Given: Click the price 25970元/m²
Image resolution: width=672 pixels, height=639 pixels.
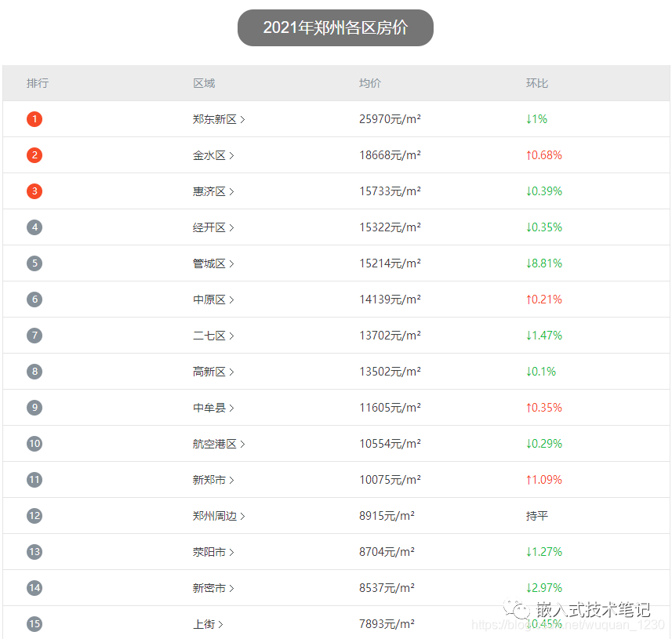Looking at the screenshot, I should (x=390, y=119).
